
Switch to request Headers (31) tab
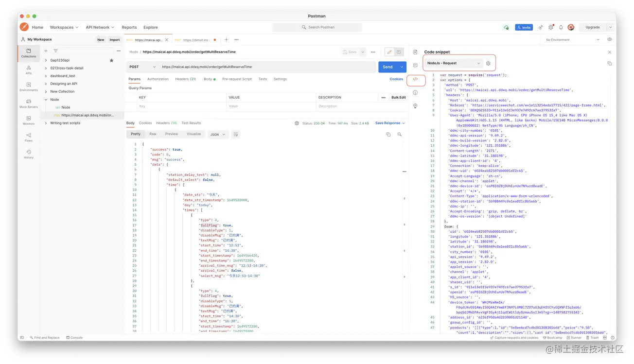click(x=186, y=79)
